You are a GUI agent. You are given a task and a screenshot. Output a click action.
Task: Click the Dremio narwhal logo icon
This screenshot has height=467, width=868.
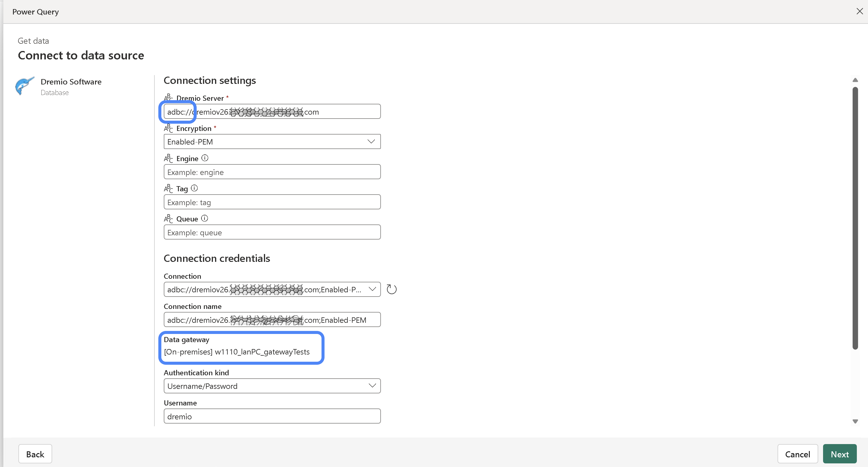(25, 86)
